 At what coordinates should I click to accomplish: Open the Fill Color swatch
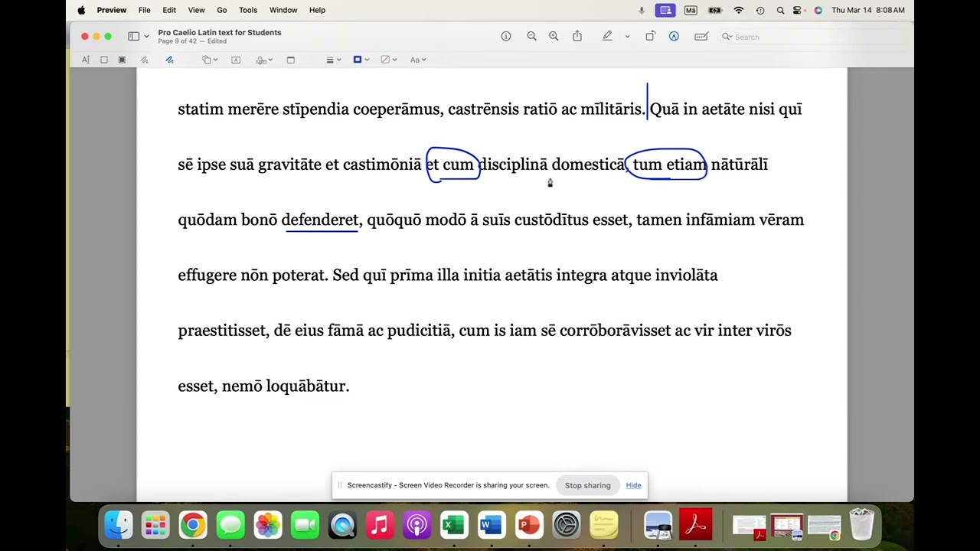(x=388, y=60)
